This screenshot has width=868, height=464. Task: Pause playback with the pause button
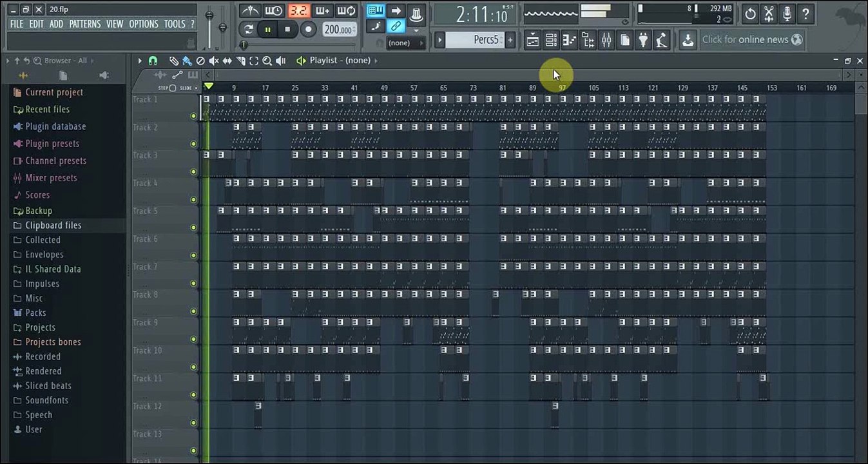pos(267,30)
